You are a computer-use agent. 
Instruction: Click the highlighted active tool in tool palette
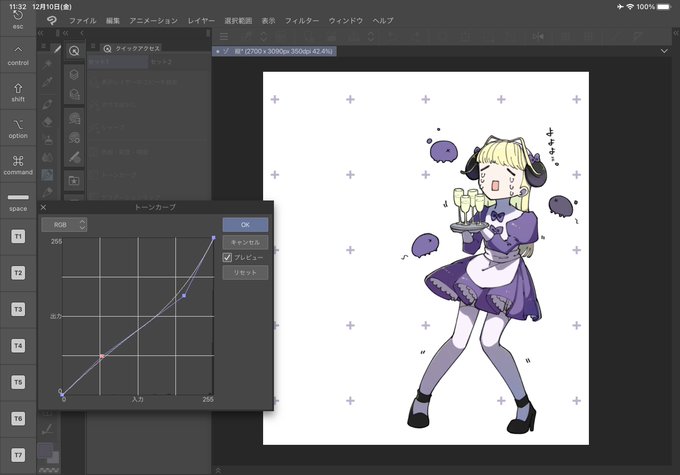(x=47, y=174)
